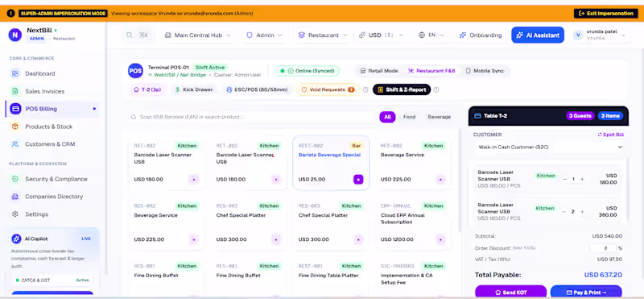Viewport: 644px width, 299px height.
Task: Click Exit Impersonation button
Action: [606, 14]
